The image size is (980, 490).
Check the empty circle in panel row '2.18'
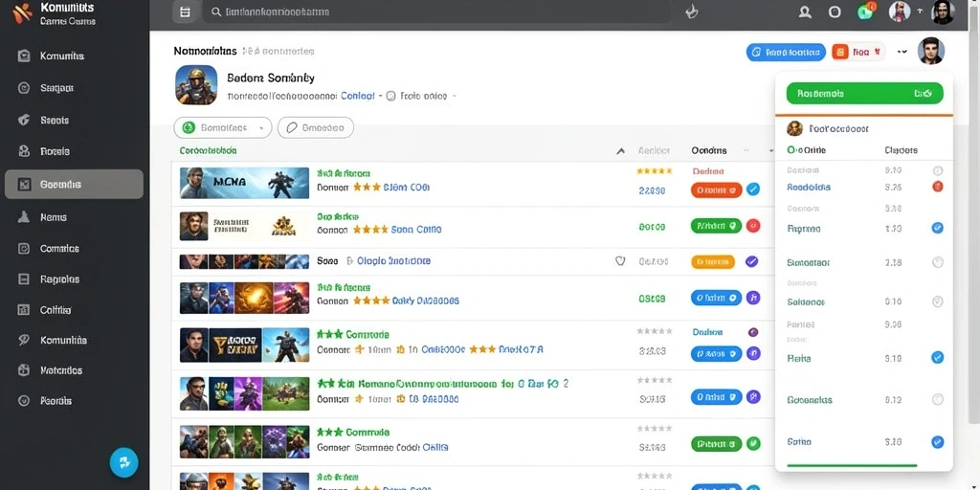[x=938, y=262]
